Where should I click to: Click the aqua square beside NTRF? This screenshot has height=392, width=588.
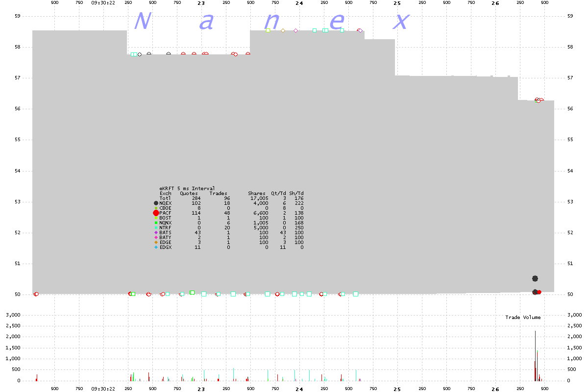point(156,227)
